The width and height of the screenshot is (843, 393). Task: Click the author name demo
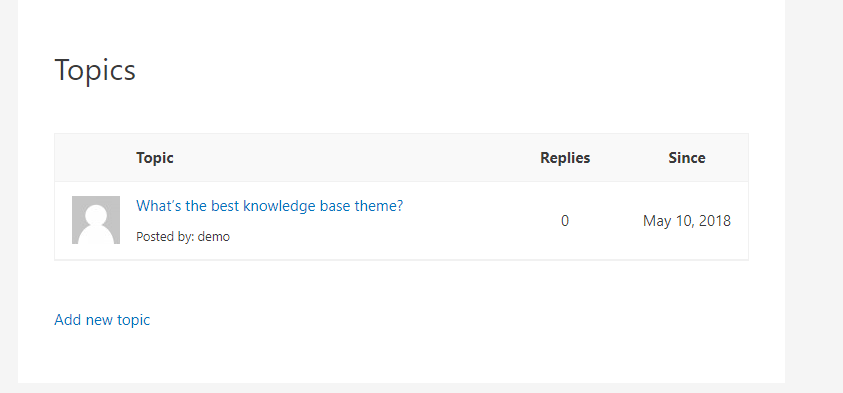214,237
